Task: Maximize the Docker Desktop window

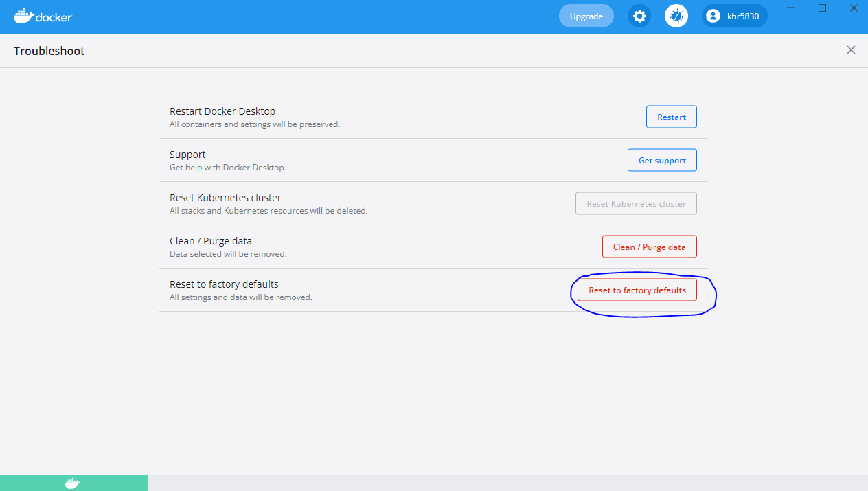Action: point(822,8)
